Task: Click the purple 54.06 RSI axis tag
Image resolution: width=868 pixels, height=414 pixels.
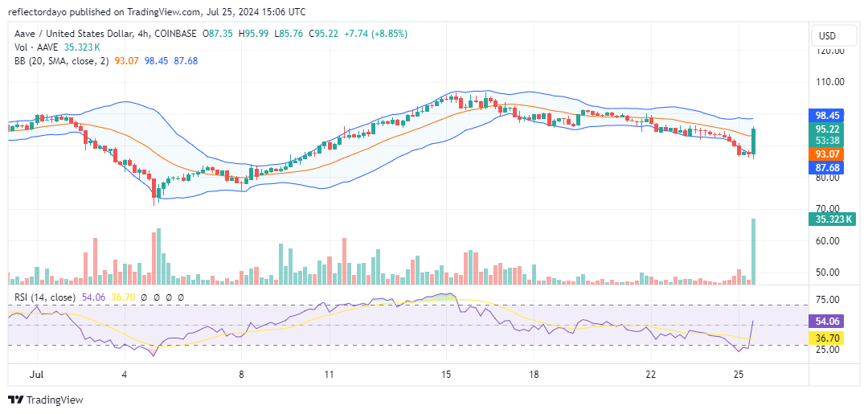Action: (826, 321)
